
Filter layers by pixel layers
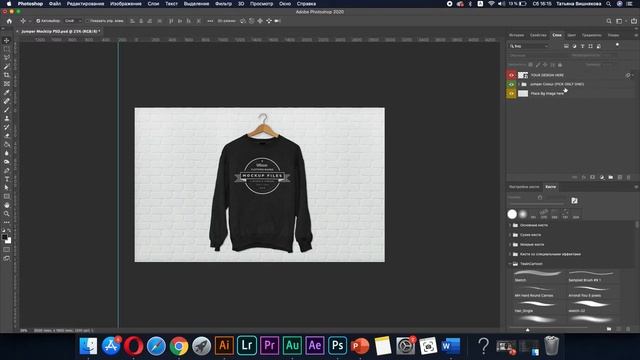(566, 46)
